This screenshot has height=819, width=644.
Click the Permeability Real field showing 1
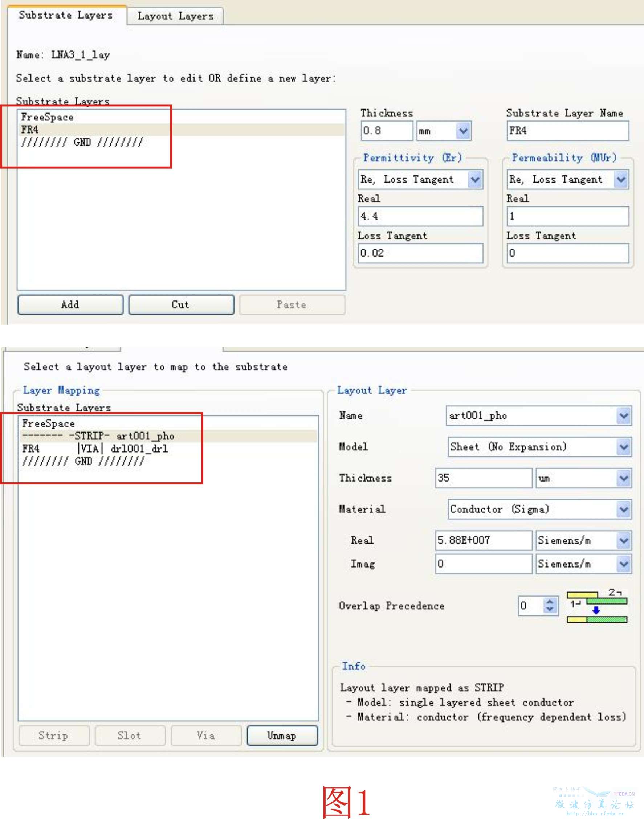coord(567,216)
